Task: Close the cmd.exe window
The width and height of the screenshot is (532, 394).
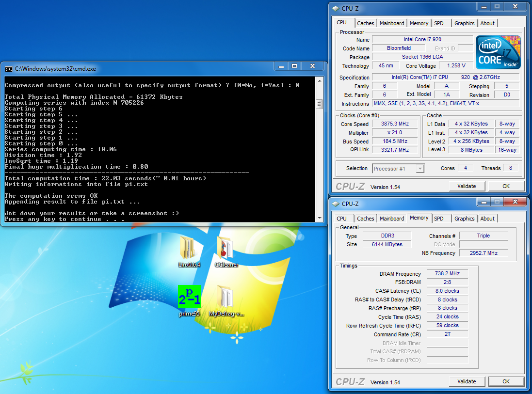Action: (313, 66)
